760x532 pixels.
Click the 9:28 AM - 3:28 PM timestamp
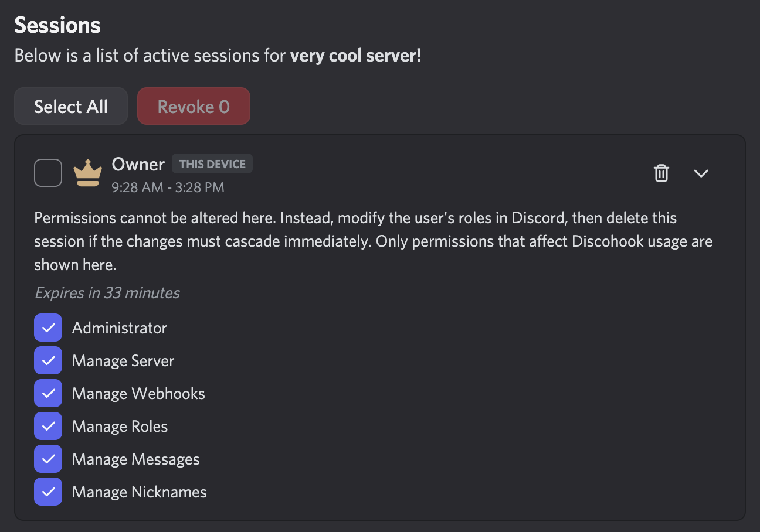tap(168, 187)
